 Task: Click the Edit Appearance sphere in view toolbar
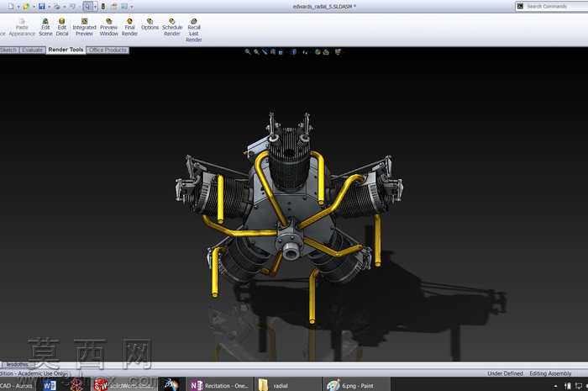point(318,52)
